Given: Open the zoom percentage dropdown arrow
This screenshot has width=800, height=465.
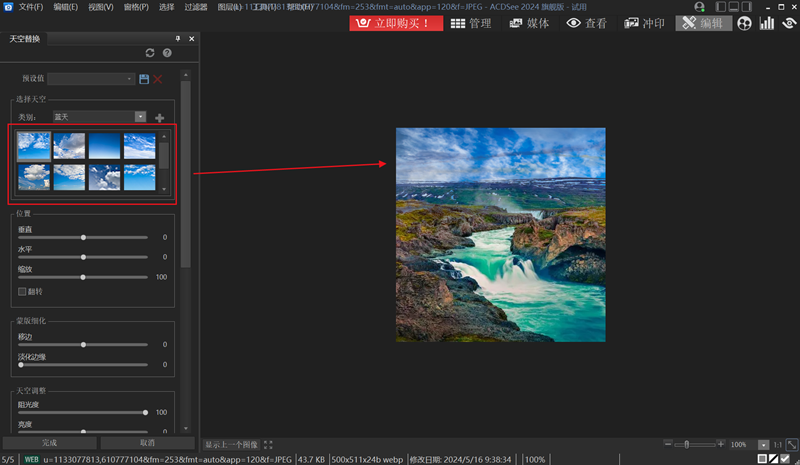Looking at the screenshot, I should [764, 444].
